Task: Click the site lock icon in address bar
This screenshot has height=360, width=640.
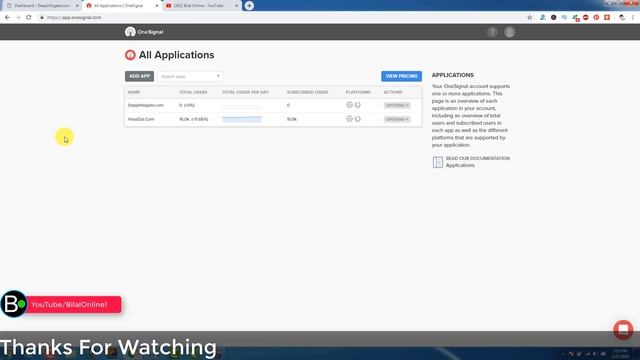Action: point(42,18)
